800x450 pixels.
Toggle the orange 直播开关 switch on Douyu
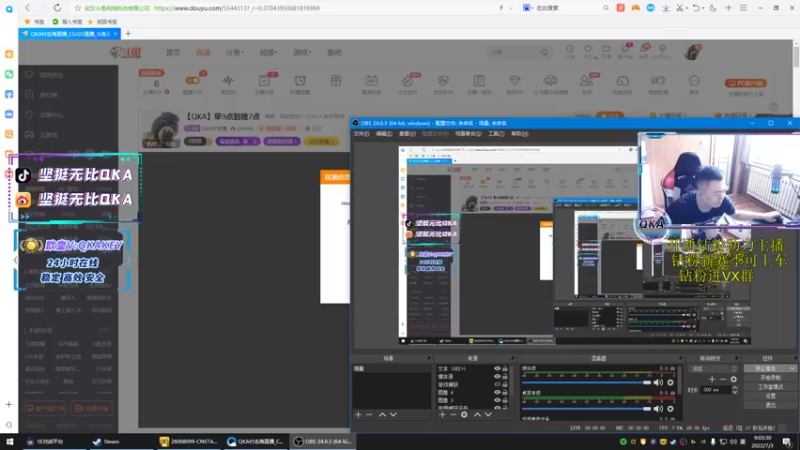192,80
